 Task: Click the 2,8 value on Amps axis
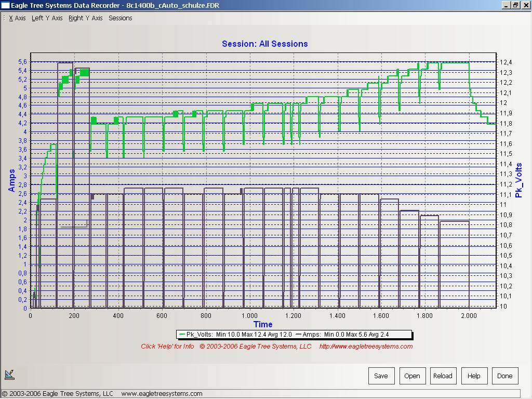(x=22, y=184)
